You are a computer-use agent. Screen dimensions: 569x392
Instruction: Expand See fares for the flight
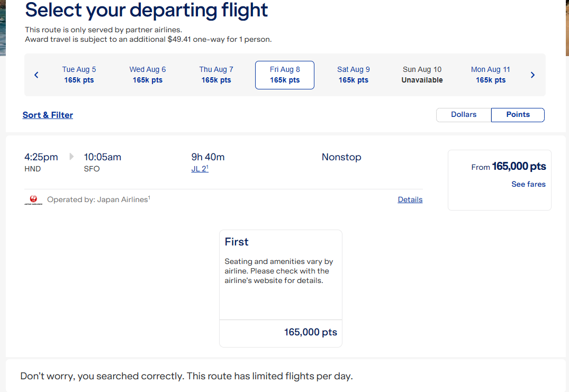pyautogui.click(x=528, y=185)
